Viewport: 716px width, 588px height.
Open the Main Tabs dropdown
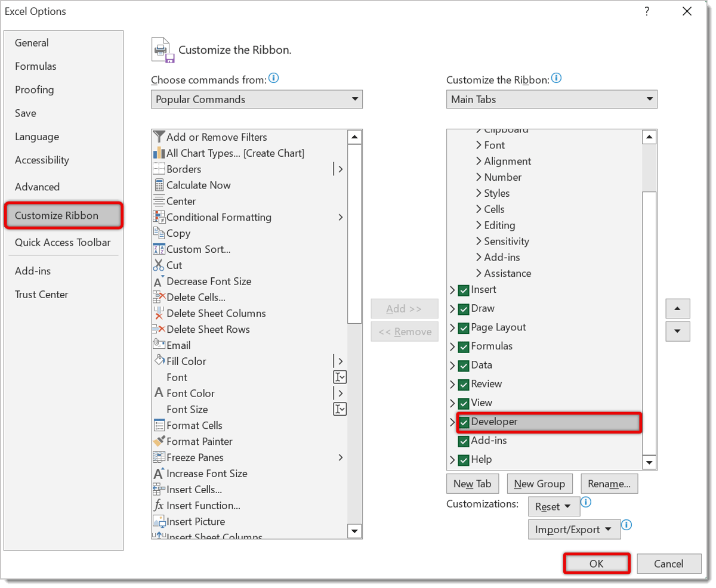point(552,100)
